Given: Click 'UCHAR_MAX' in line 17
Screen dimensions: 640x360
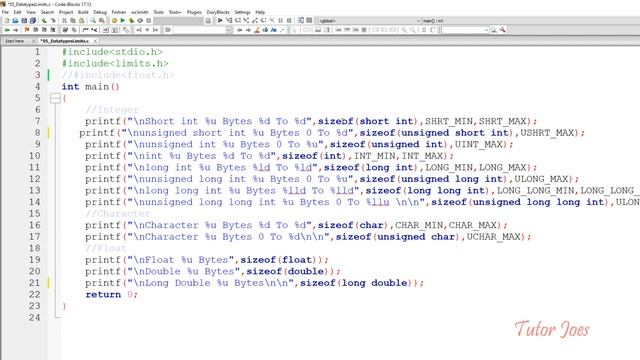Looking at the screenshot, I should (x=493, y=237).
